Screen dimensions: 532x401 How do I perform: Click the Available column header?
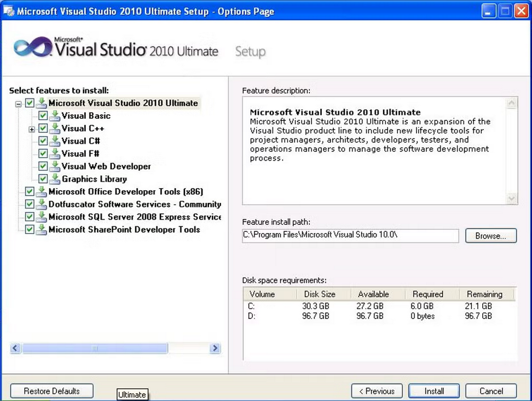click(x=378, y=294)
